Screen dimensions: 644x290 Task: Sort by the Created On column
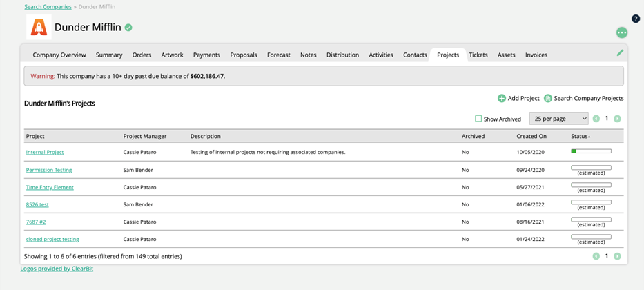(530, 136)
